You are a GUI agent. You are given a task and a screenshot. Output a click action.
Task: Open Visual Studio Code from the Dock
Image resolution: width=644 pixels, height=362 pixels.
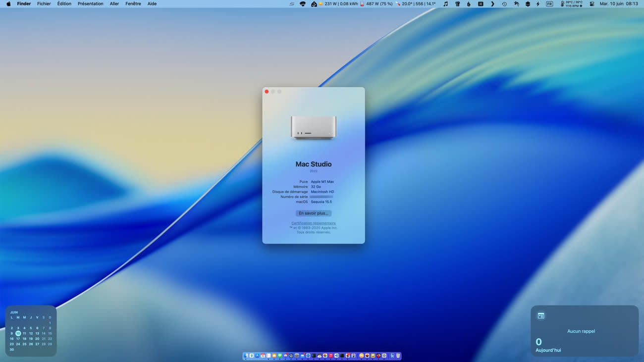coord(336,356)
